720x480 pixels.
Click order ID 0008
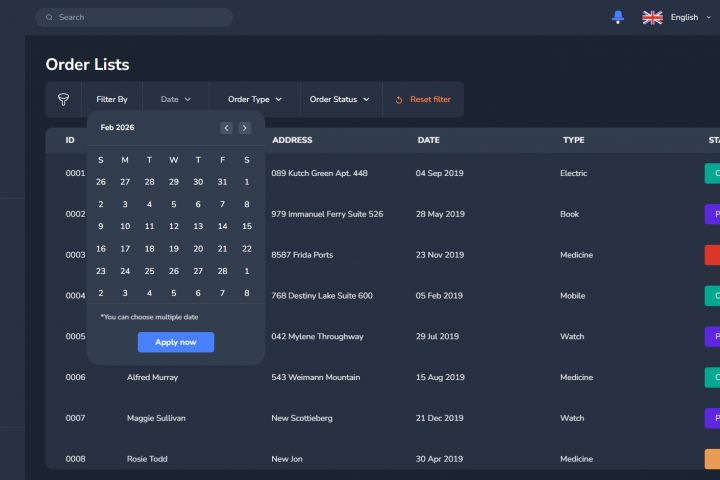point(75,459)
